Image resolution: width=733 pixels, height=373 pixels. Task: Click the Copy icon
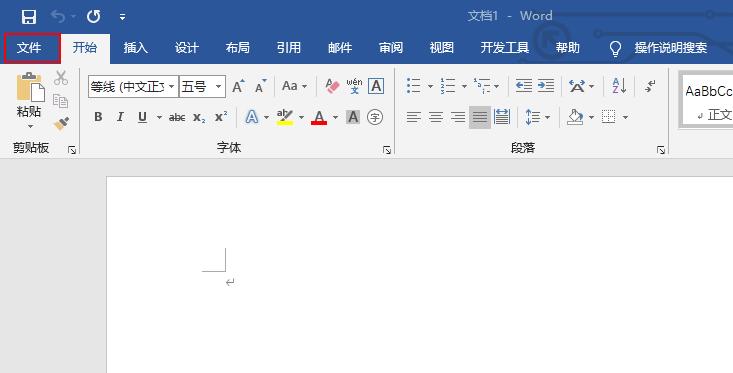[x=61, y=100]
